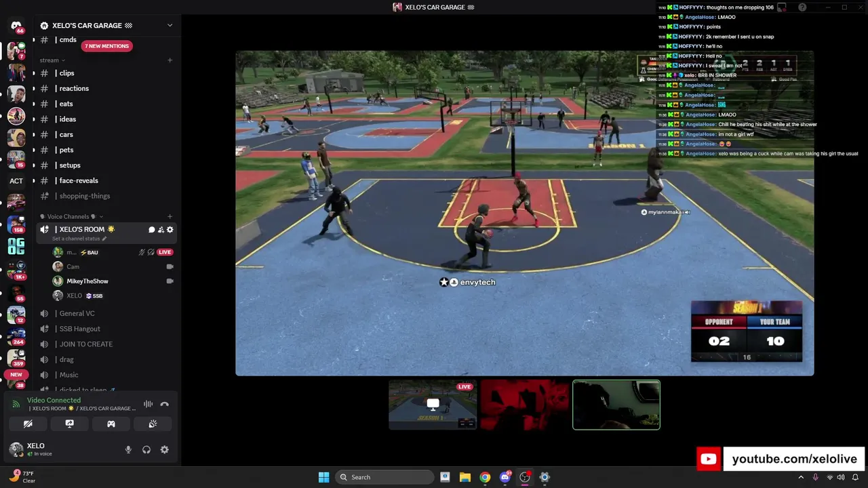Select the highlighted green-border webcam thumbnail

[x=616, y=405]
